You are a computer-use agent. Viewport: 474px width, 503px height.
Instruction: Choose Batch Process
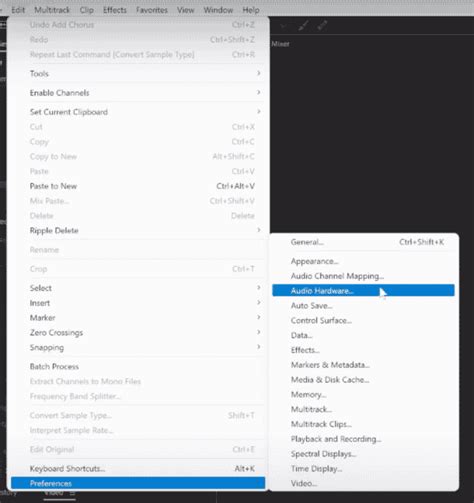tap(138, 366)
